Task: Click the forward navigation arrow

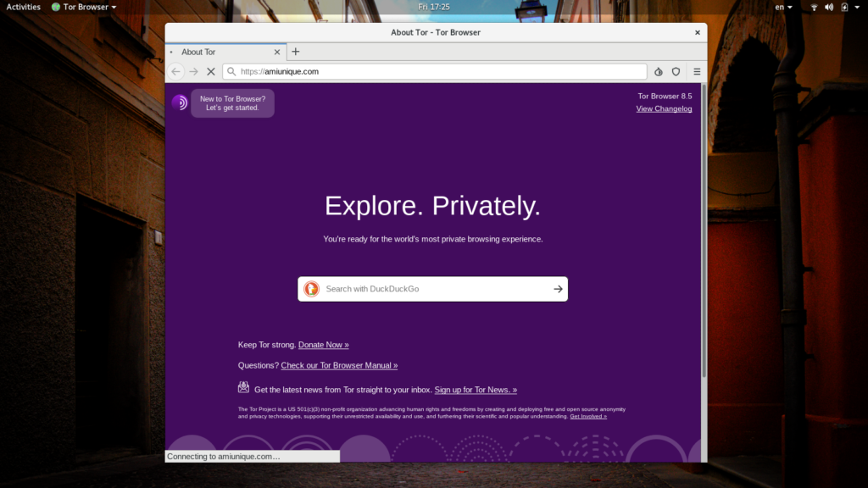Action: 193,72
